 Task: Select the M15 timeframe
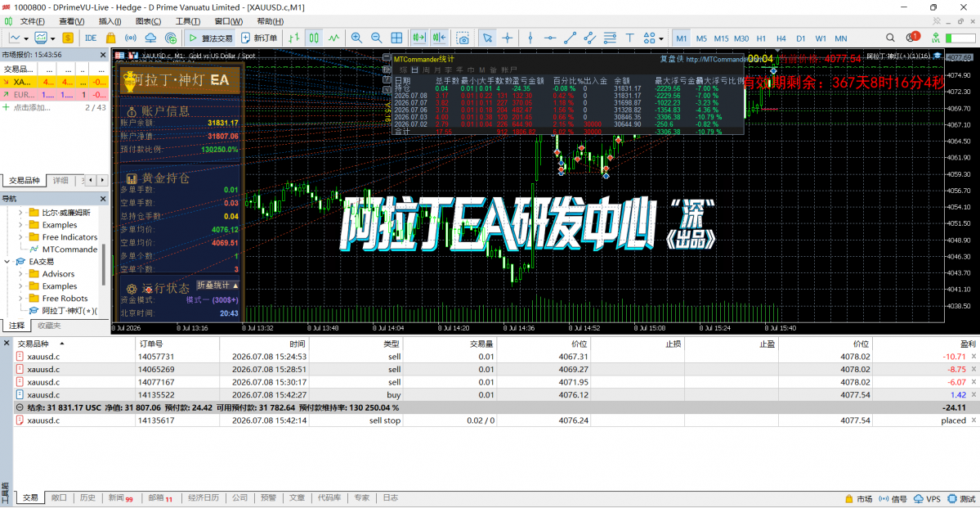721,38
